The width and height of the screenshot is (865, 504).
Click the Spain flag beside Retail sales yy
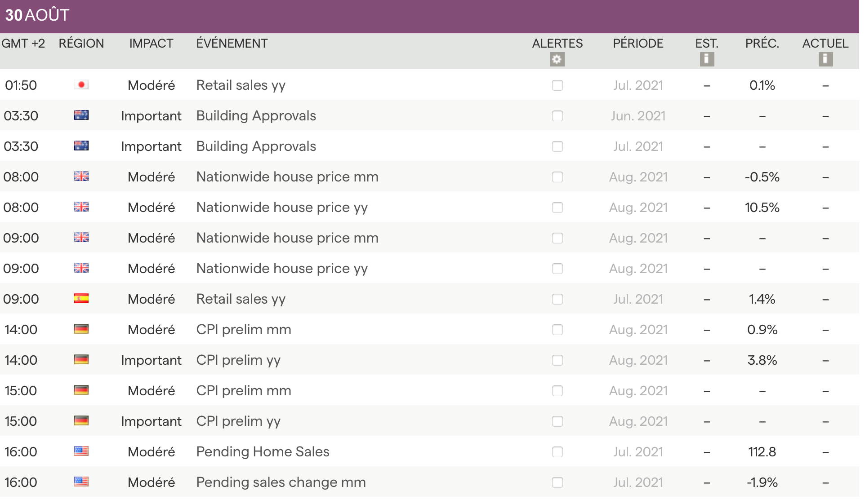pos(81,299)
